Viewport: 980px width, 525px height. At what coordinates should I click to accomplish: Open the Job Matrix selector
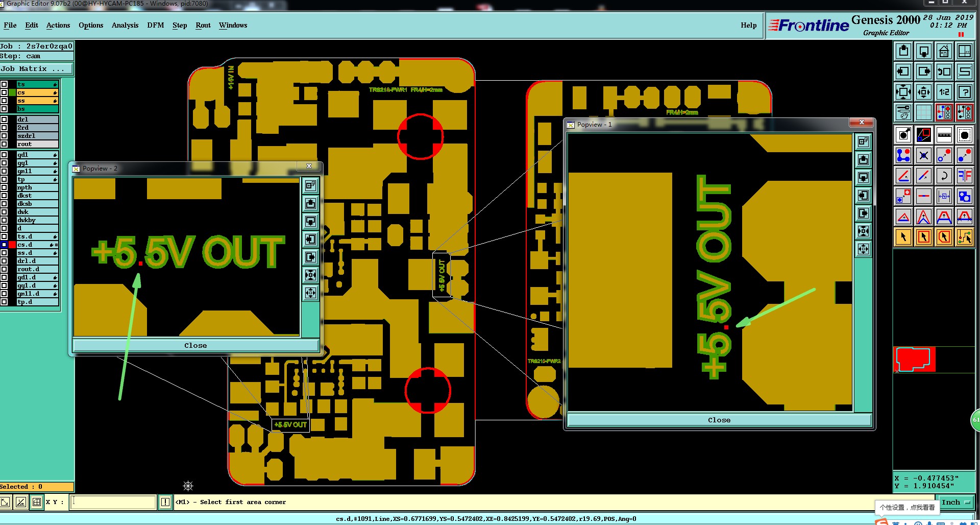pyautogui.click(x=36, y=69)
